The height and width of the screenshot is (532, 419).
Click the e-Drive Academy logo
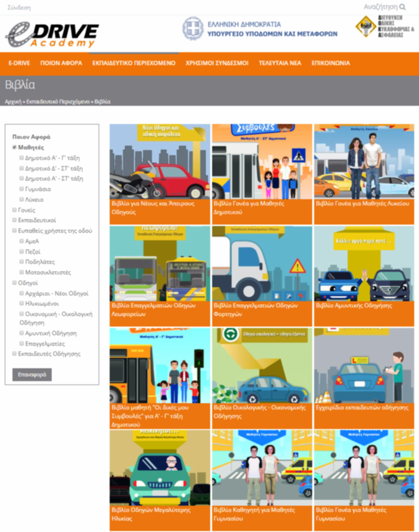(x=52, y=33)
